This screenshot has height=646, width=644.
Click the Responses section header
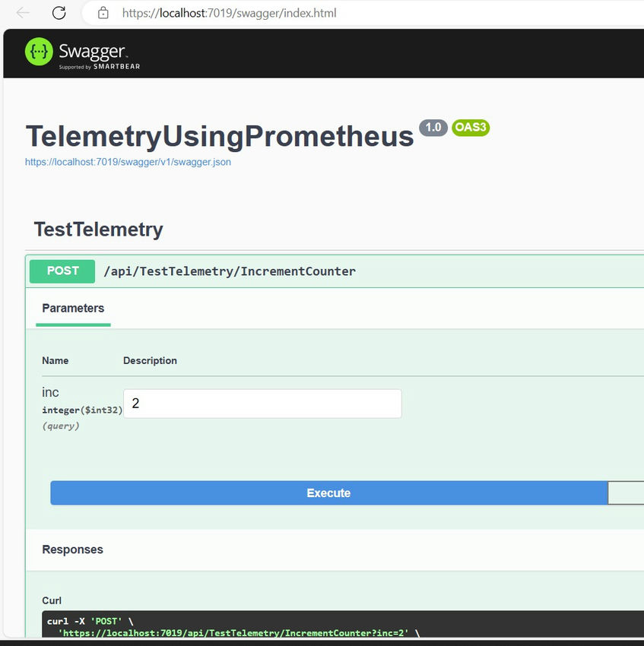point(72,549)
